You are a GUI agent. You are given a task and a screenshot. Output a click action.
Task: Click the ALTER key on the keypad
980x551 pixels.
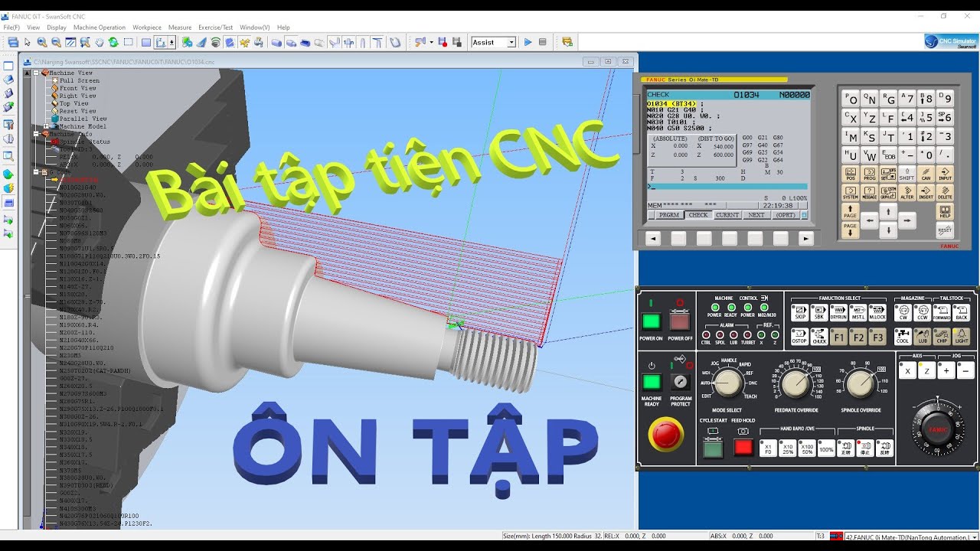[907, 193]
